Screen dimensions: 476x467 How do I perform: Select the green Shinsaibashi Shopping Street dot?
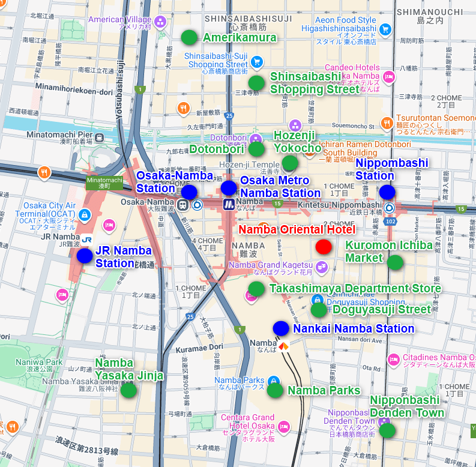click(256, 83)
